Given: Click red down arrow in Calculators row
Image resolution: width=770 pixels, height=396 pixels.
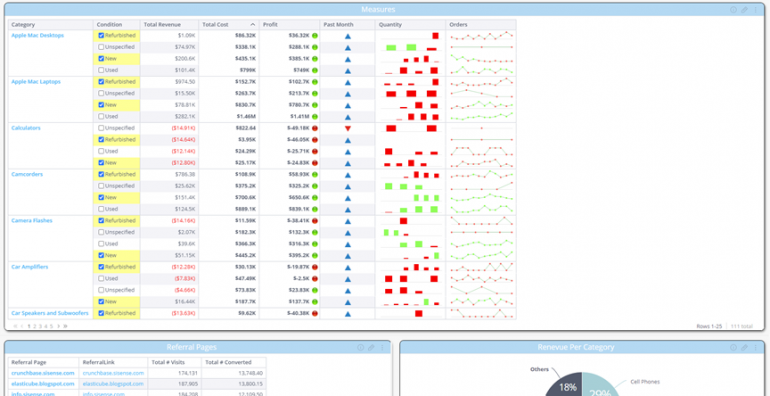Looking at the screenshot, I should click(348, 128).
